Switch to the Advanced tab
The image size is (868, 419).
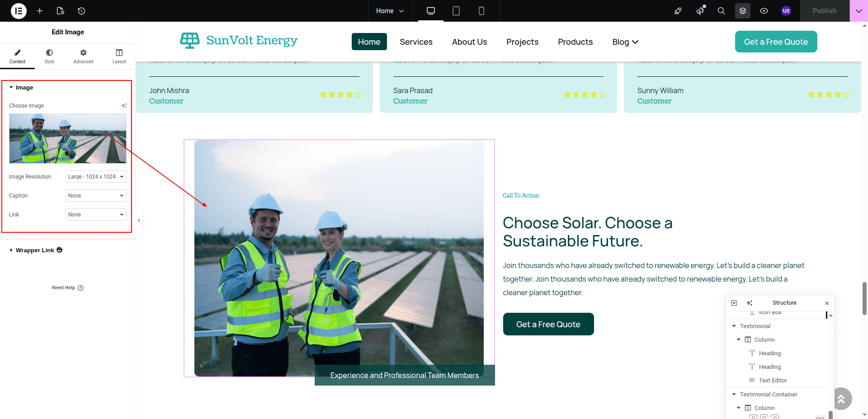(x=83, y=56)
